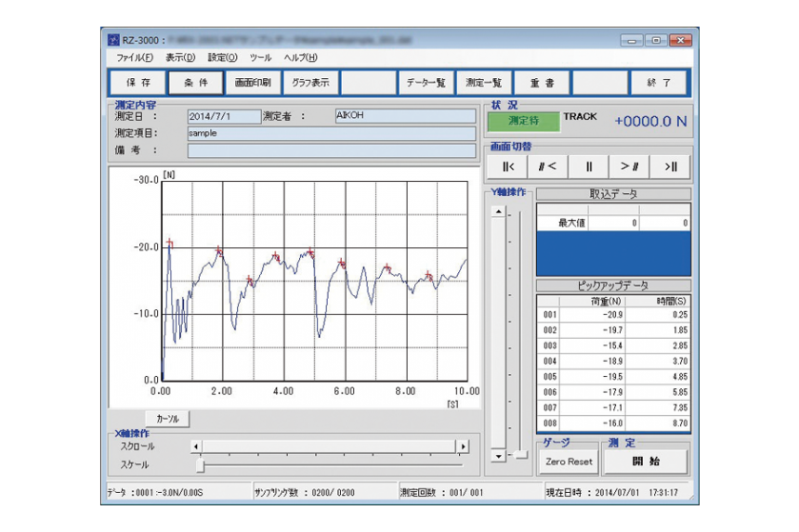This screenshot has width=799, height=532.
Task: Click the 条件 toolbar button
Action: (x=196, y=83)
